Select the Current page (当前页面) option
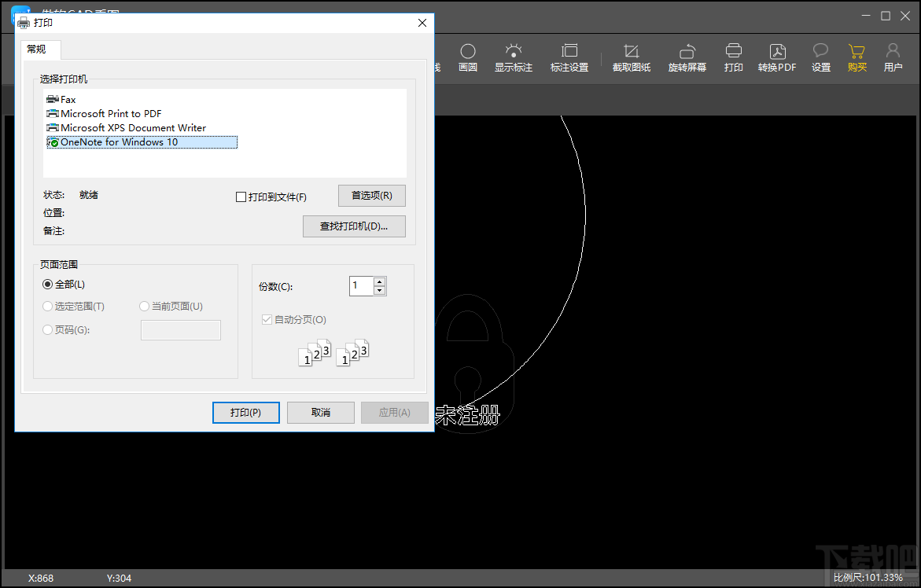The image size is (921, 588). pyautogui.click(x=145, y=307)
